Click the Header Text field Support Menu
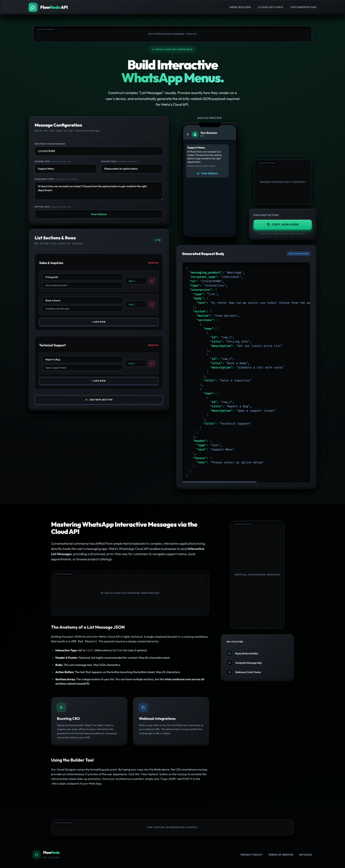 pos(65,169)
